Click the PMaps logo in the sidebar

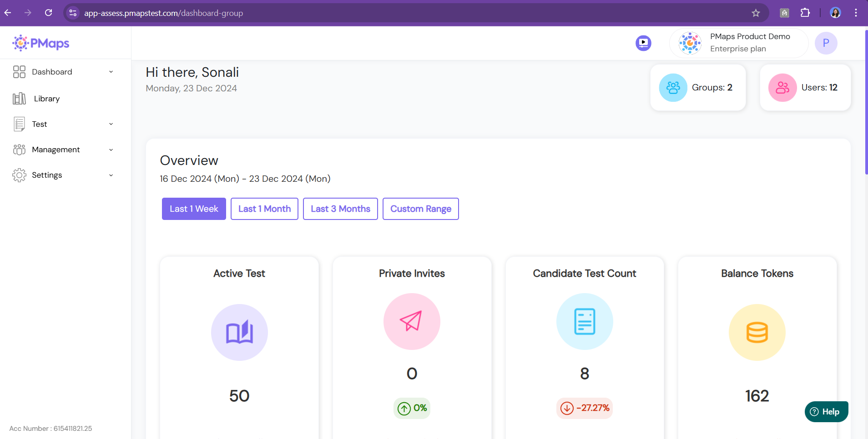pos(40,43)
